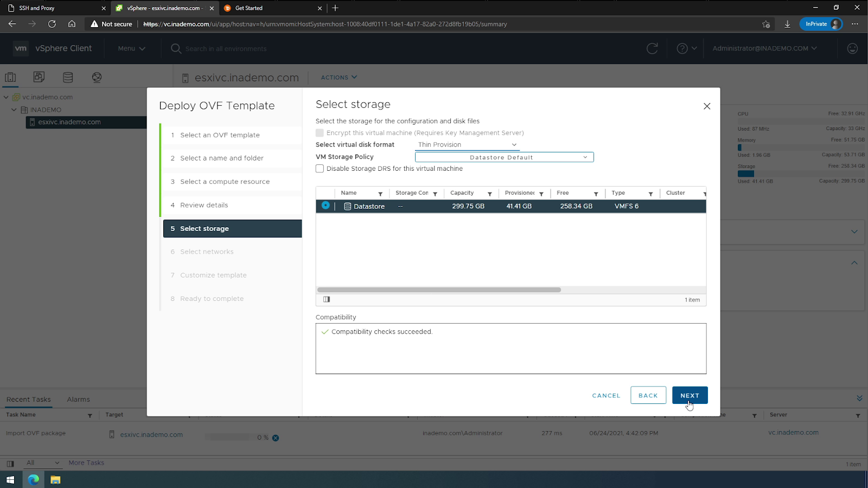This screenshot has width=868, height=488.
Task: Open a new browser tab
Action: point(335,8)
